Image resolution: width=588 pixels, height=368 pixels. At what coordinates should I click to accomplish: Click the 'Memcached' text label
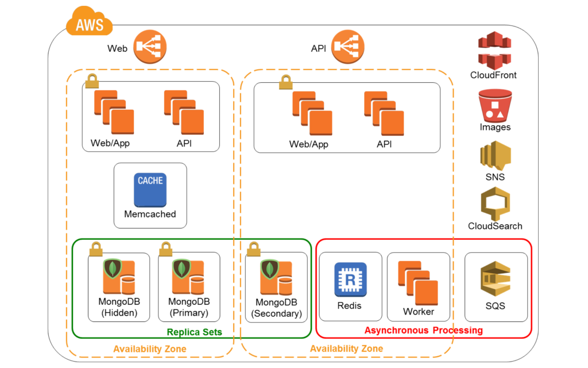click(x=150, y=214)
